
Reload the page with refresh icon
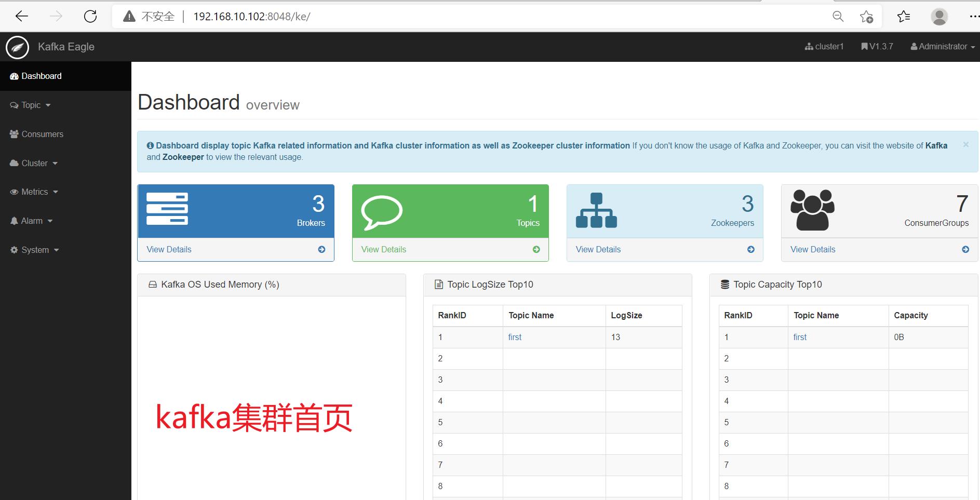coord(90,17)
